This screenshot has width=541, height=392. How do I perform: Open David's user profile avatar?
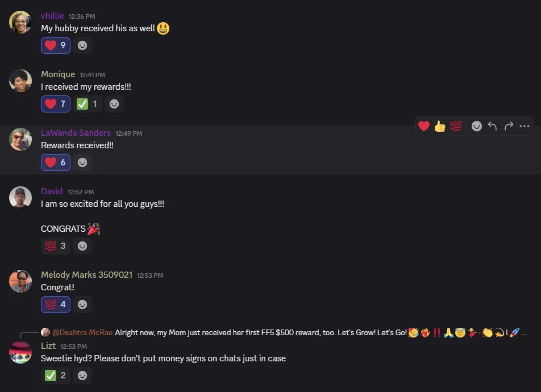point(20,197)
